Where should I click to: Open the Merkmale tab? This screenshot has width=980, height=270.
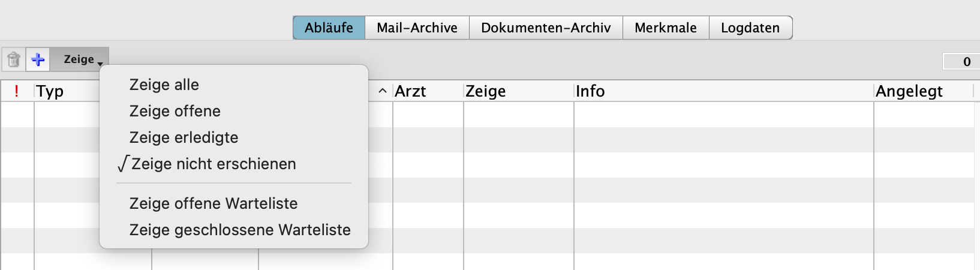[666, 28]
